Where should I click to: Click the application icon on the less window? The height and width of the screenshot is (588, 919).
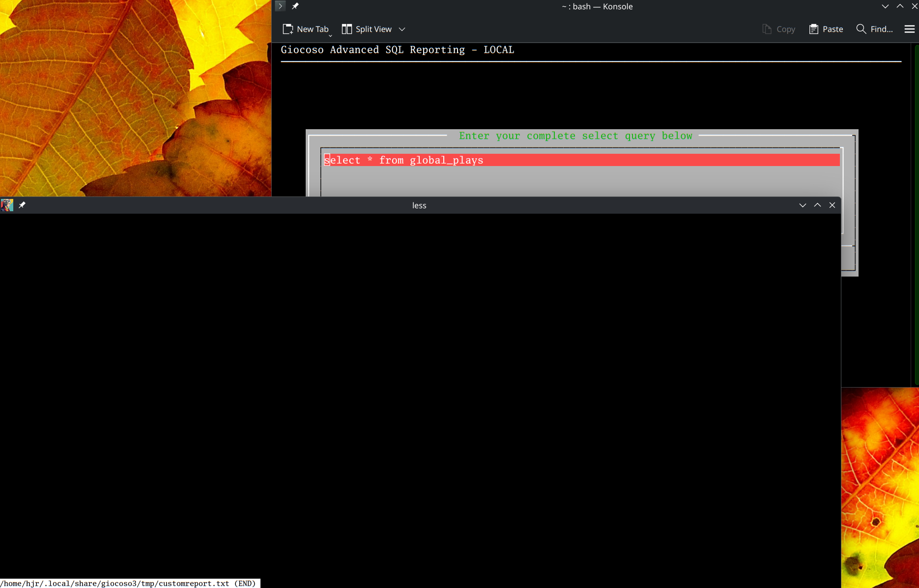(x=7, y=205)
